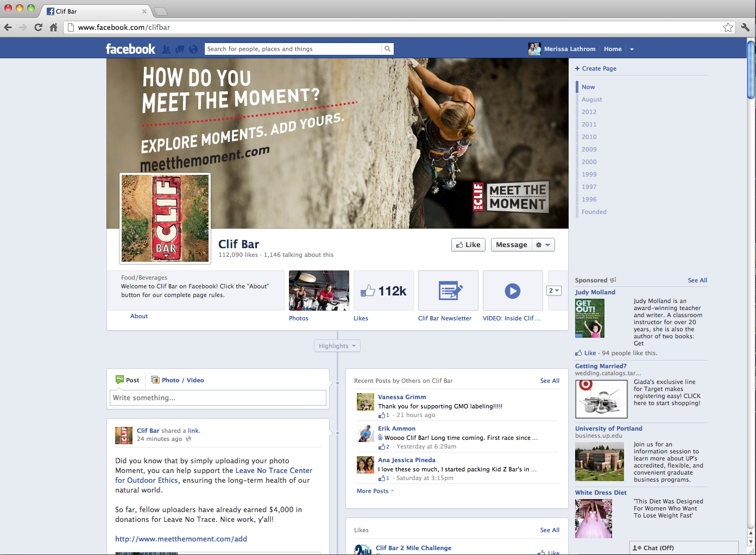
Task: Click the Facebook search field
Action: (293, 49)
